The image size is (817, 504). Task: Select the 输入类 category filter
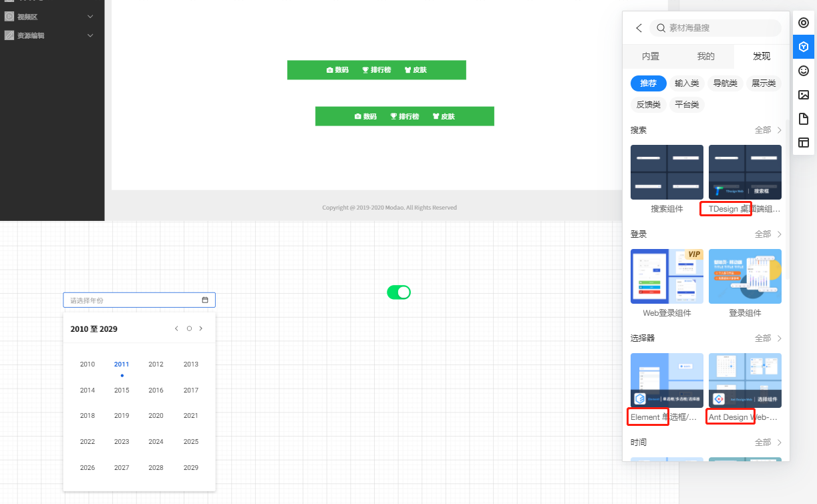click(687, 83)
